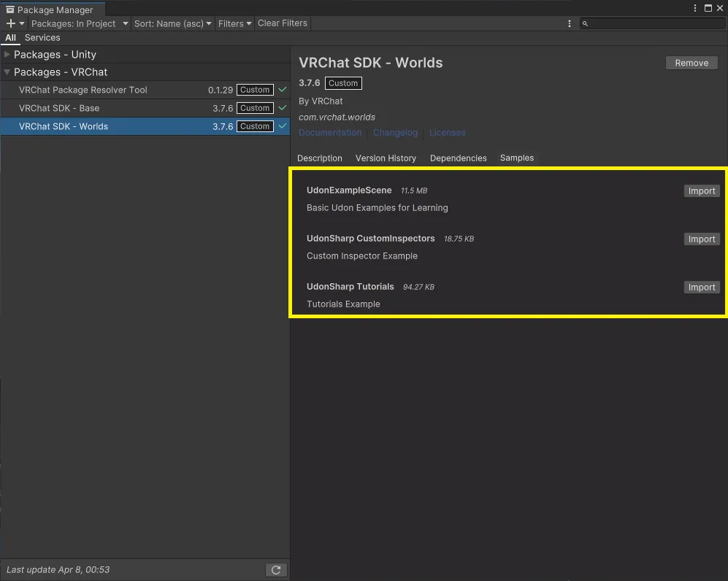Click the checkmark beside VRChat Package Resolver Tool
The width and height of the screenshot is (728, 581).
283,90
